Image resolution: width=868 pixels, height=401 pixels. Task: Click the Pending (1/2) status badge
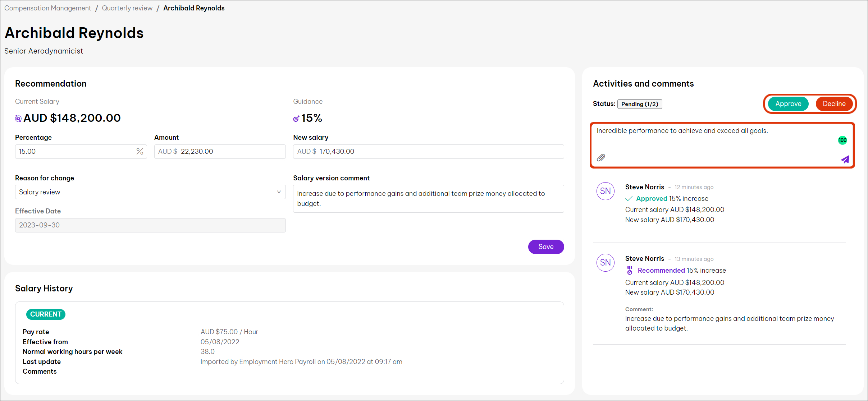[x=639, y=104]
